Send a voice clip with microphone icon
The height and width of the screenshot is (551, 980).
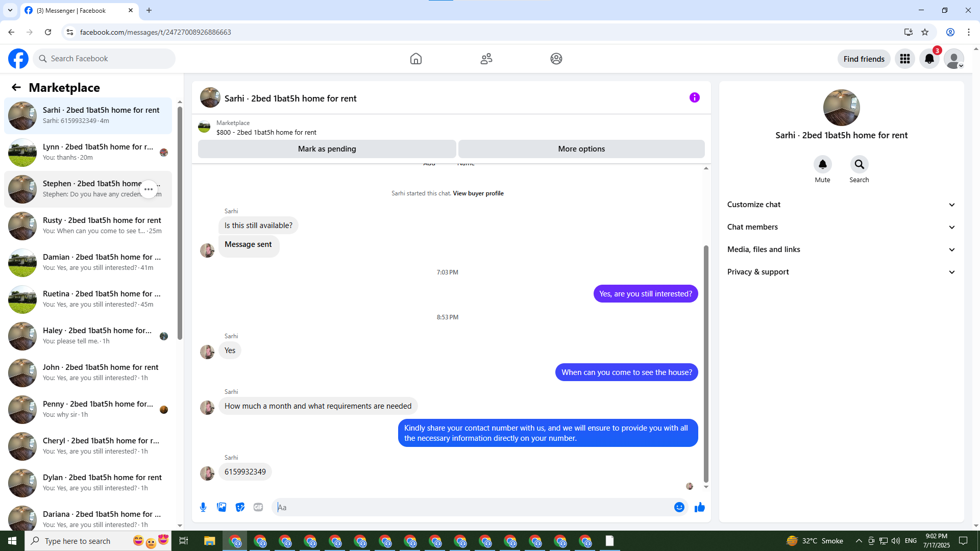[x=203, y=507]
